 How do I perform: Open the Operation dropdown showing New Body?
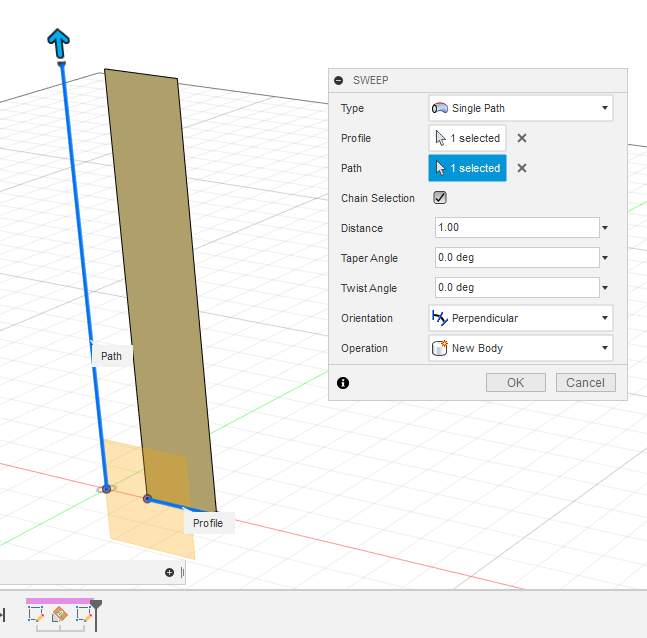pyautogui.click(x=521, y=348)
